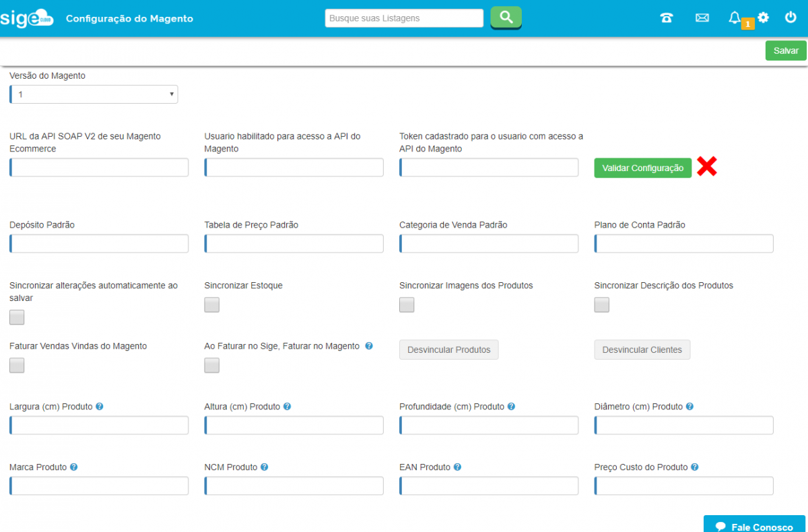
Task: Click the Tabela de Preço Padrão field
Action: pos(294,244)
